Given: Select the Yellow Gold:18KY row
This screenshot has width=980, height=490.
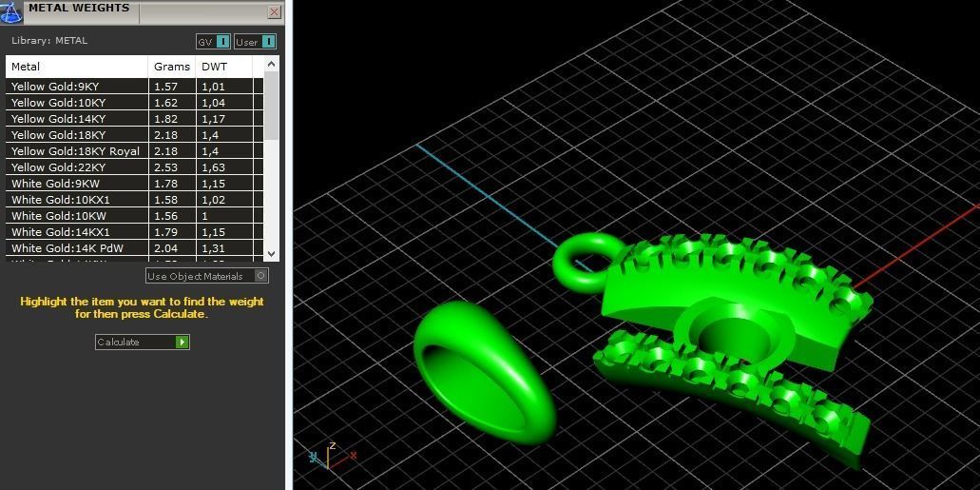Looking at the screenshot, I should 134,135.
